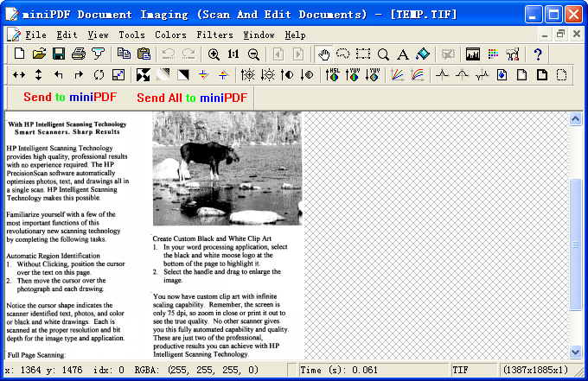This screenshot has height=381, width=588.
Task: Select the freehand lasso selection tool
Action: point(343,54)
